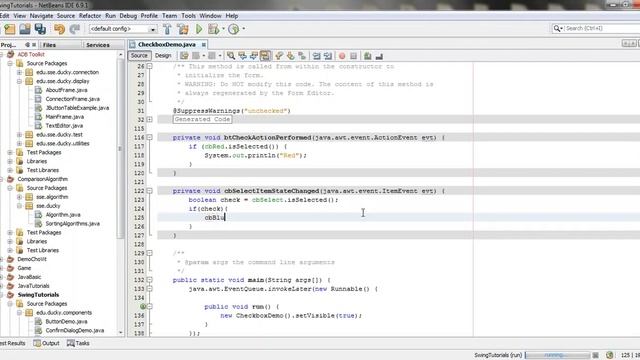This screenshot has width=640, height=360.
Task: Open the Source menu
Action: (x=66, y=16)
